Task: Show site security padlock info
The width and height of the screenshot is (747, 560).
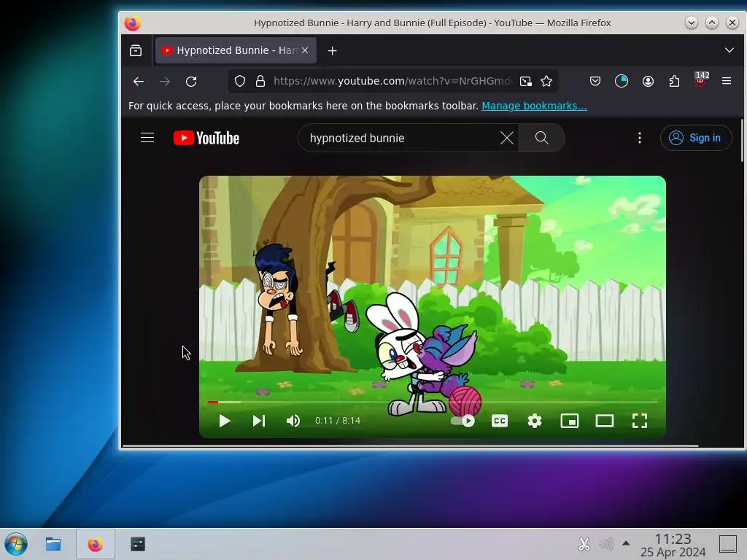Action: point(260,82)
